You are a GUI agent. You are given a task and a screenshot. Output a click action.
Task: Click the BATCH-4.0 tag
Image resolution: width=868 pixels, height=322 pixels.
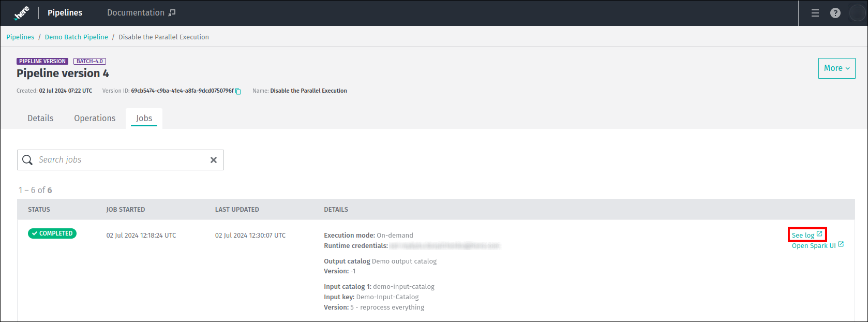[89, 61]
